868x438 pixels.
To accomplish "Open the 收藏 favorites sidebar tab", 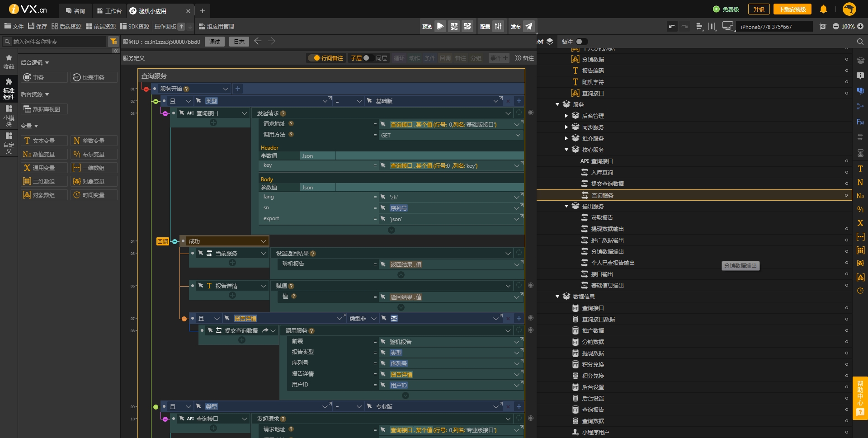I will 9,61.
